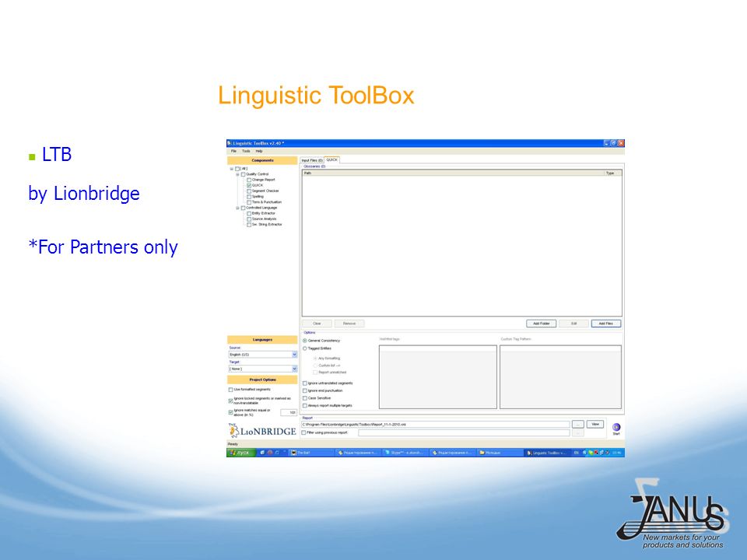
Task: Check Ignore untranslated segments
Action: point(305,383)
